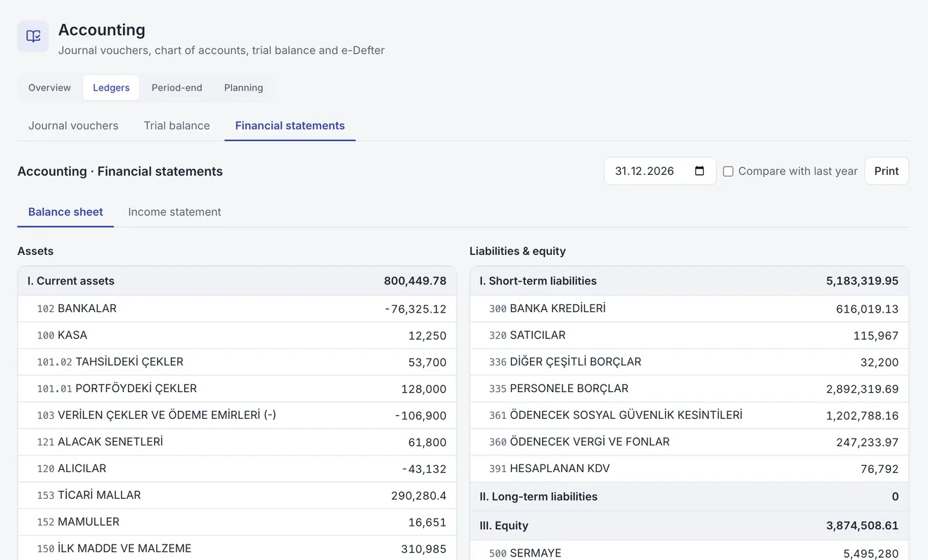928x560 pixels.
Task: Click 153 TİCARİ MALLAR row
Action: 237,496
